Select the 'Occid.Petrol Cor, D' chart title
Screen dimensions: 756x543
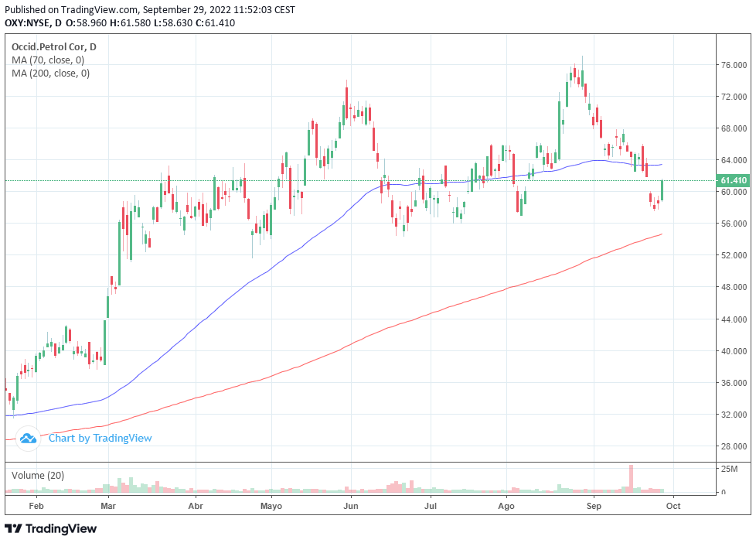coord(53,47)
